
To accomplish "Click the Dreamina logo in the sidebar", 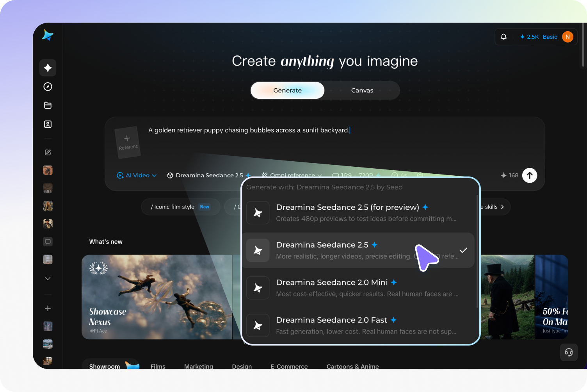I will point(48,35).
